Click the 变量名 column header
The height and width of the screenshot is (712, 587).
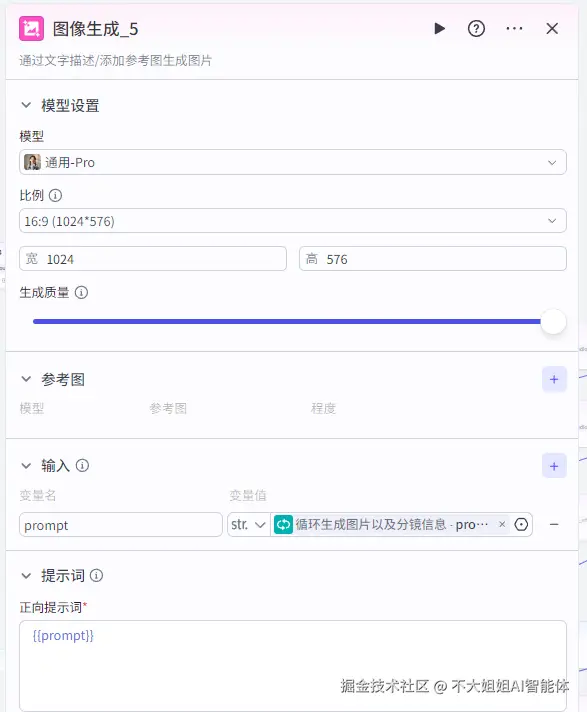coord(38,495)
